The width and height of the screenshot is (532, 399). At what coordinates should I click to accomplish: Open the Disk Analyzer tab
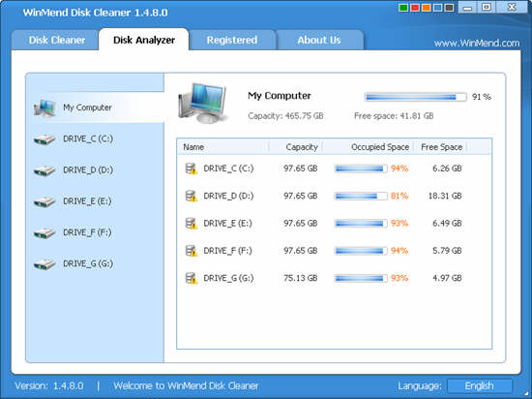point(144,40)
